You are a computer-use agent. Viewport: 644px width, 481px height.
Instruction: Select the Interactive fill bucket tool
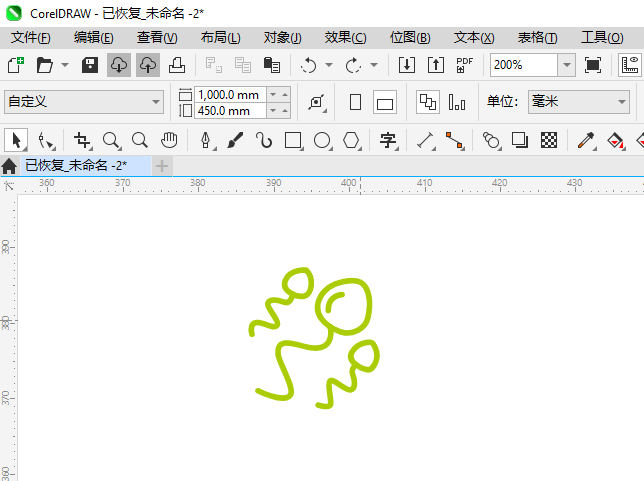[615, 140]
